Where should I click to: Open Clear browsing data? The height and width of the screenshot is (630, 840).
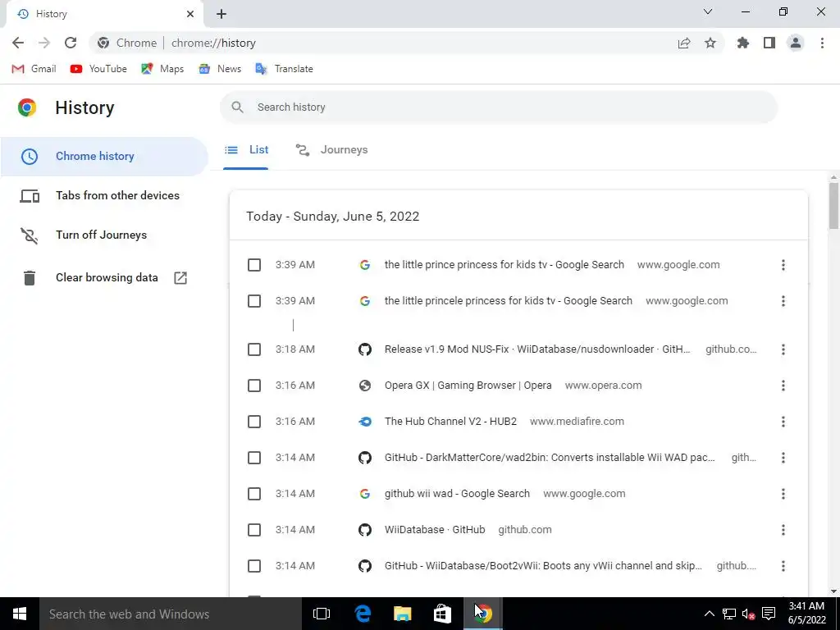(104, 277)
